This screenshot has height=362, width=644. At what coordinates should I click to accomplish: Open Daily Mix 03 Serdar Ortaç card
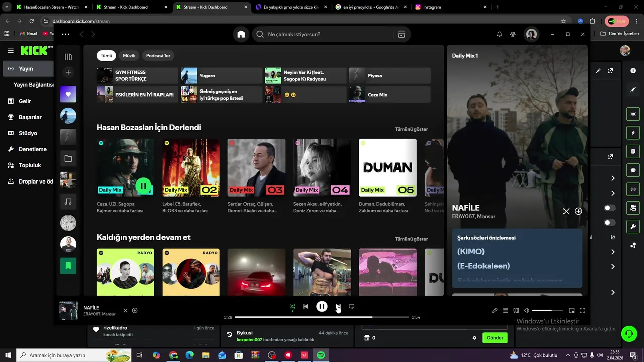[x=257, y=176]
